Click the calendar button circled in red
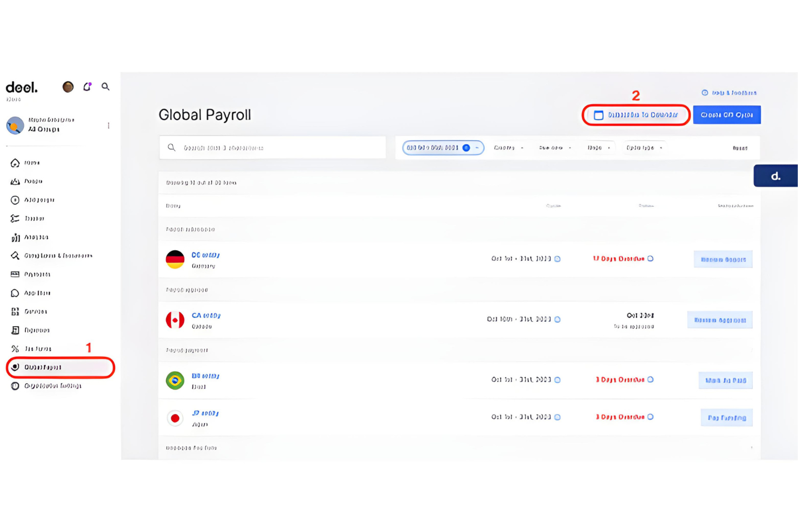 636,115
